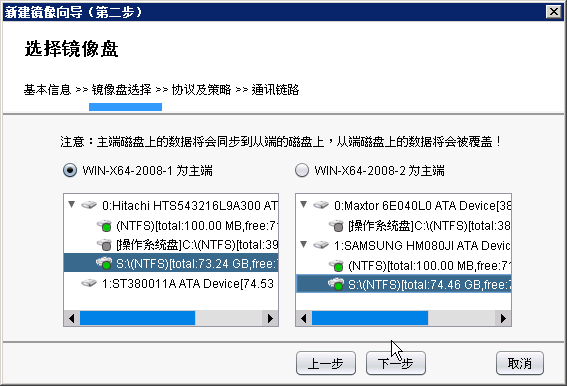The height and width of the screenshot is (386, 567).
Task: Collapse the 0:Maxtor 6E040L0 disk node
Action: (304, 205)
